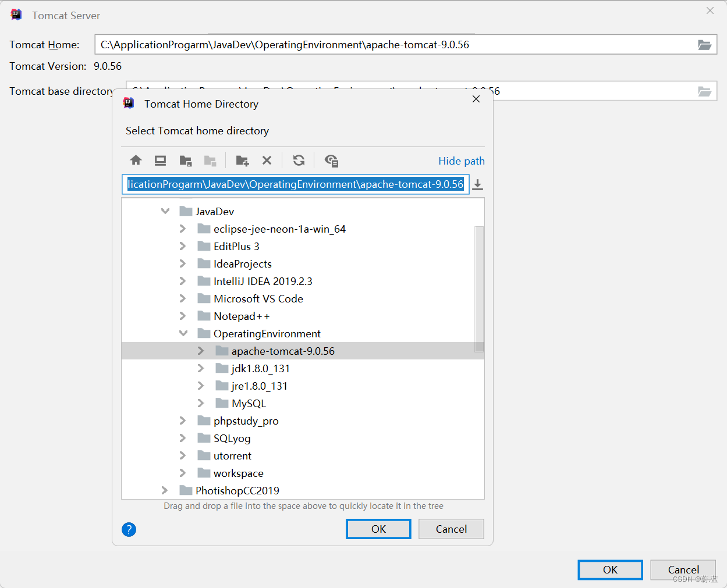727x588 pixels.
Task: Expand the phpstudy_pro folder
Action: 183,420
